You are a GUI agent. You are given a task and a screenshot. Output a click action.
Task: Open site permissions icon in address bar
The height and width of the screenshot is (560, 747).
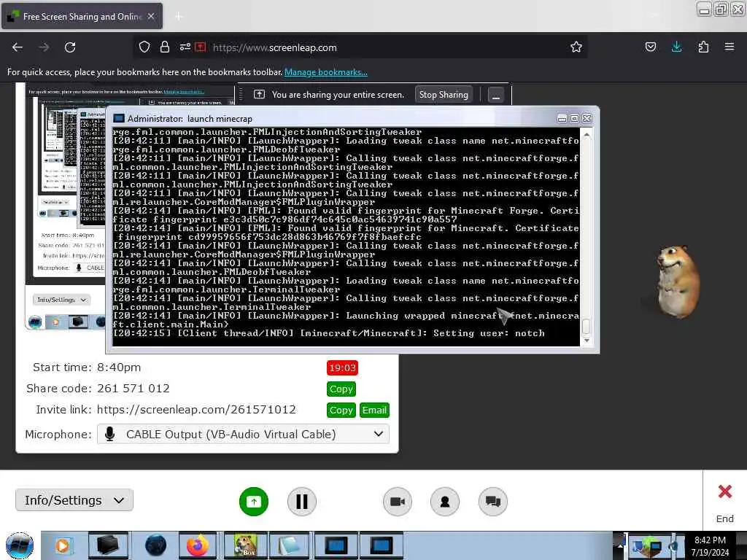[185, 47]
